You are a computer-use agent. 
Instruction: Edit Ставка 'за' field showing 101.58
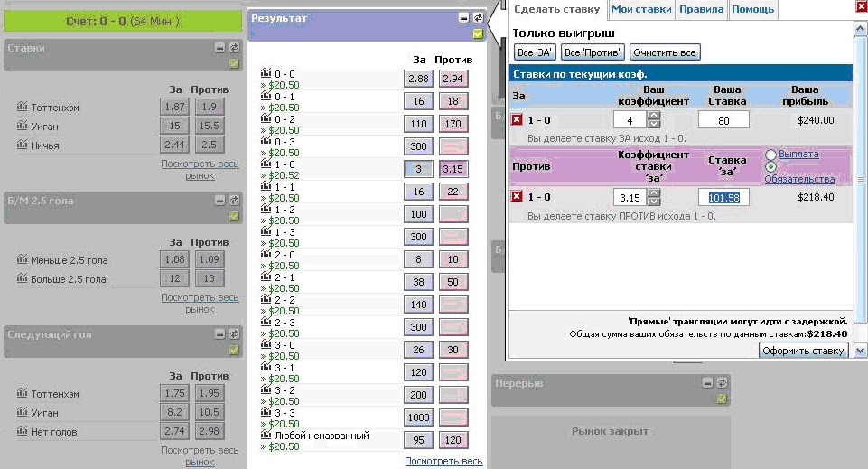pyautogui.click(x=723, y=198)
